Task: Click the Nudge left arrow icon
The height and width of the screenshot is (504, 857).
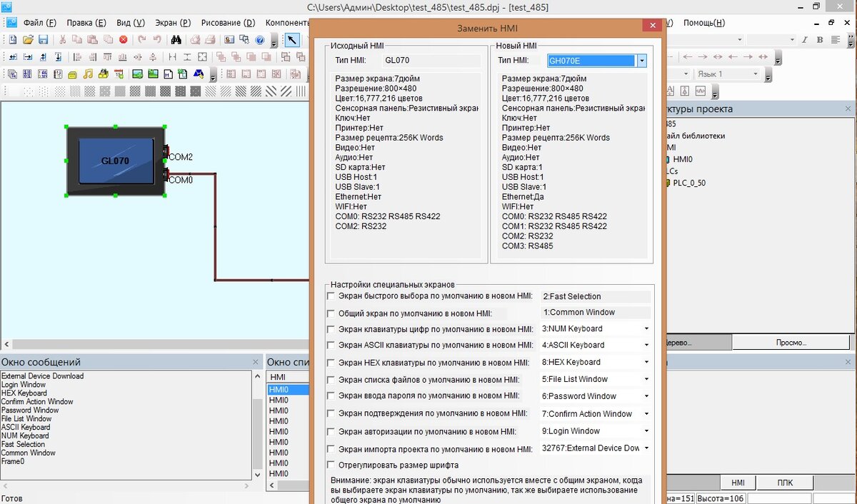Action: point(13,56)
